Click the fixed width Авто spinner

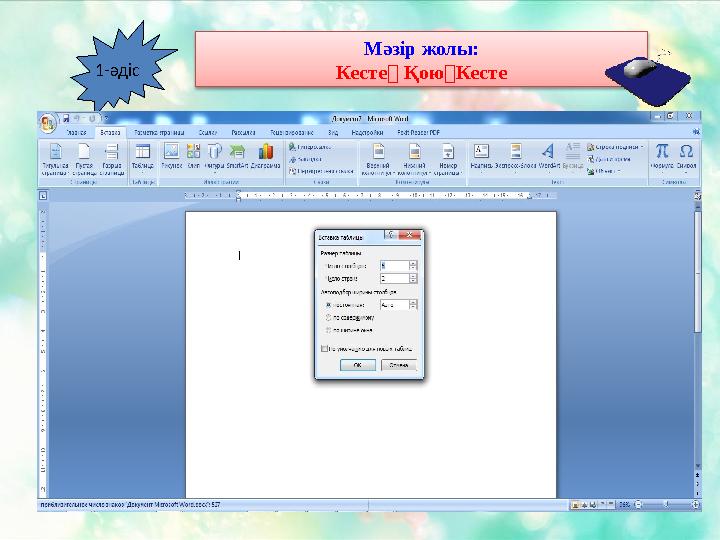click(413, 304)
